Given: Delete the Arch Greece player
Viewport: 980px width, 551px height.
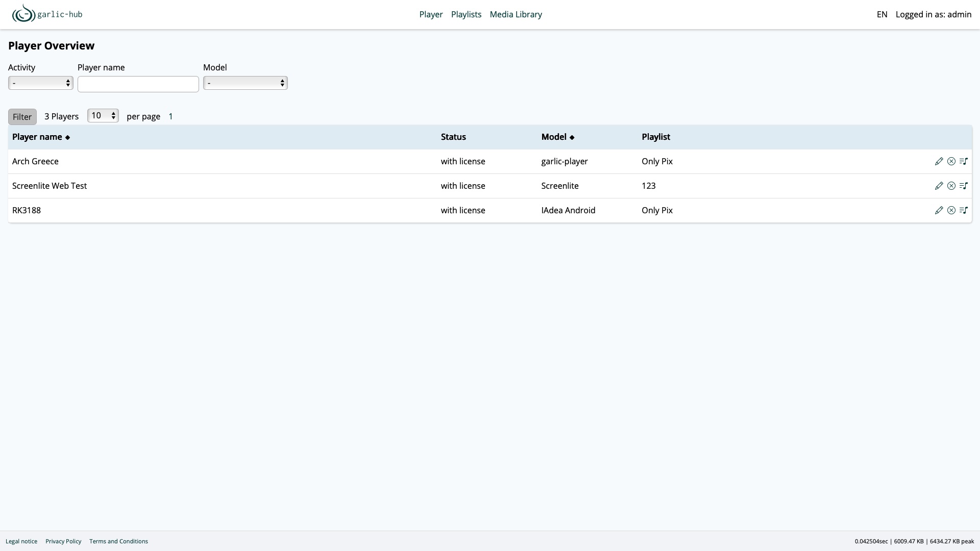Looking at the screenshot, I should point(951,161).
